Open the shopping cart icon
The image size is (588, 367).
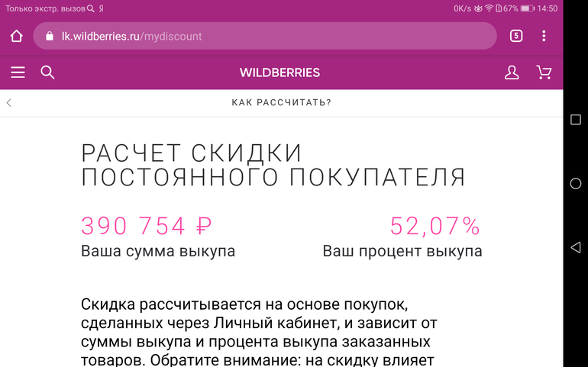click(x=544, y=72)
